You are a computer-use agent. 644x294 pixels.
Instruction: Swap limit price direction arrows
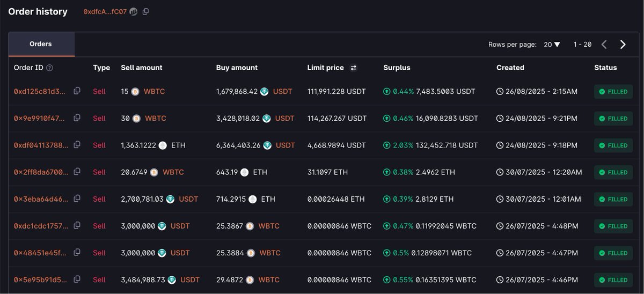[x=353, y=68]
